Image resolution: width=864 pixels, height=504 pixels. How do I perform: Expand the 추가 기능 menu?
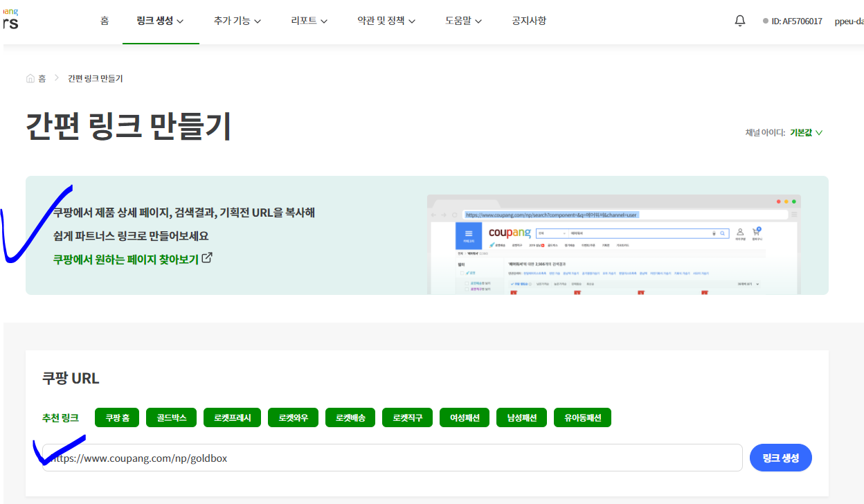[x=237, y=21]
